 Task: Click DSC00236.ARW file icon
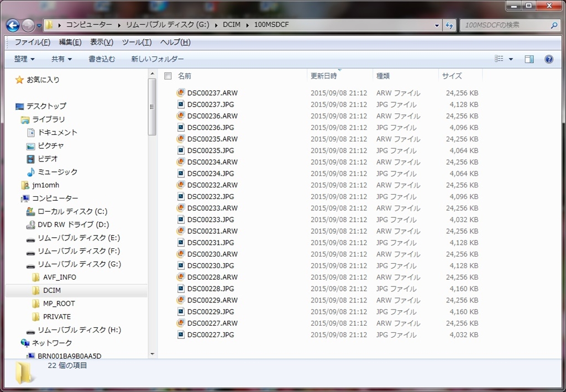pyautogui.click(x=181, y=116)
